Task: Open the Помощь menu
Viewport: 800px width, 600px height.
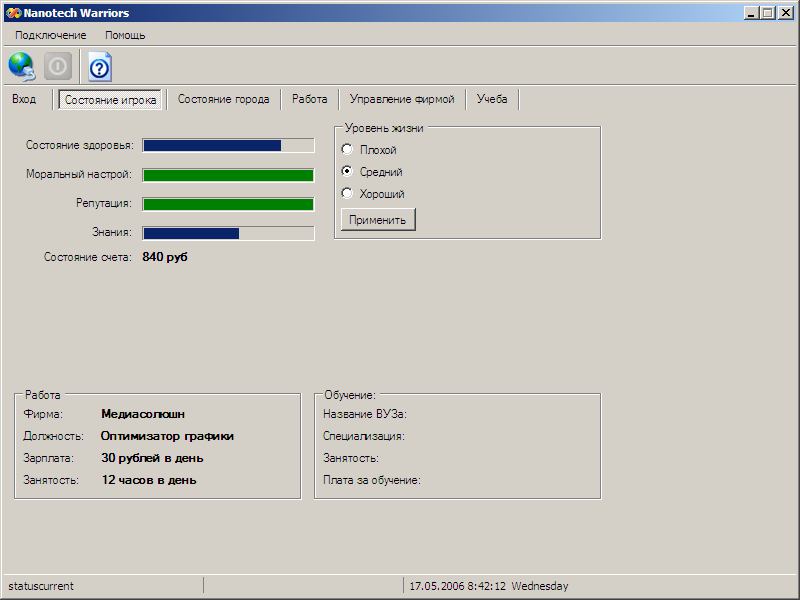Action: pyautogui.click(x=125, y=35)
